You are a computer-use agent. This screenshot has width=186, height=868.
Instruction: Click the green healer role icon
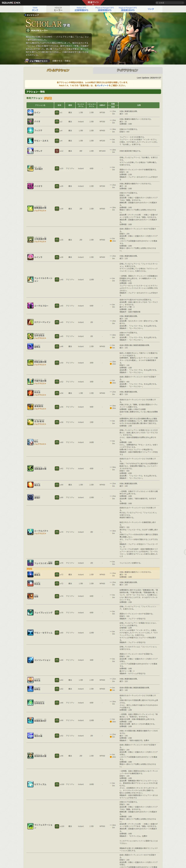tap(28, 30)
